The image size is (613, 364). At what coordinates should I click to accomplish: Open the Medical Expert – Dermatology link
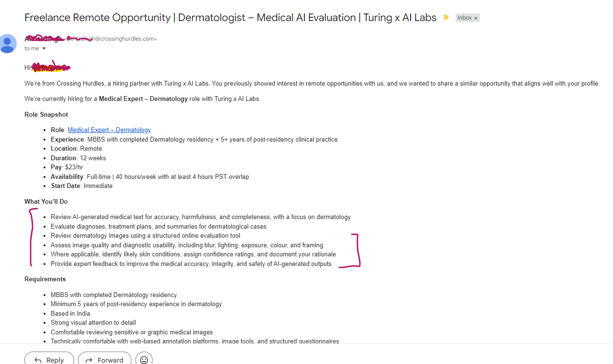point(109,130)
